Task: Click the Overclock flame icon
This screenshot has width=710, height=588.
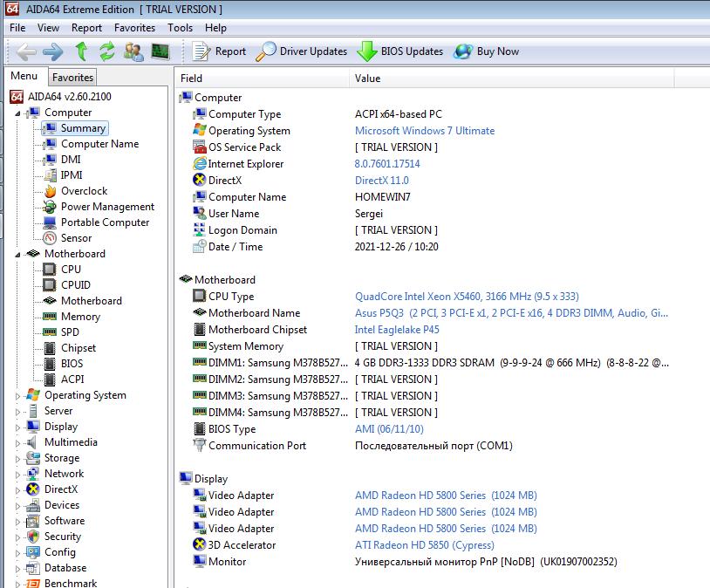Action: point(50,191)
